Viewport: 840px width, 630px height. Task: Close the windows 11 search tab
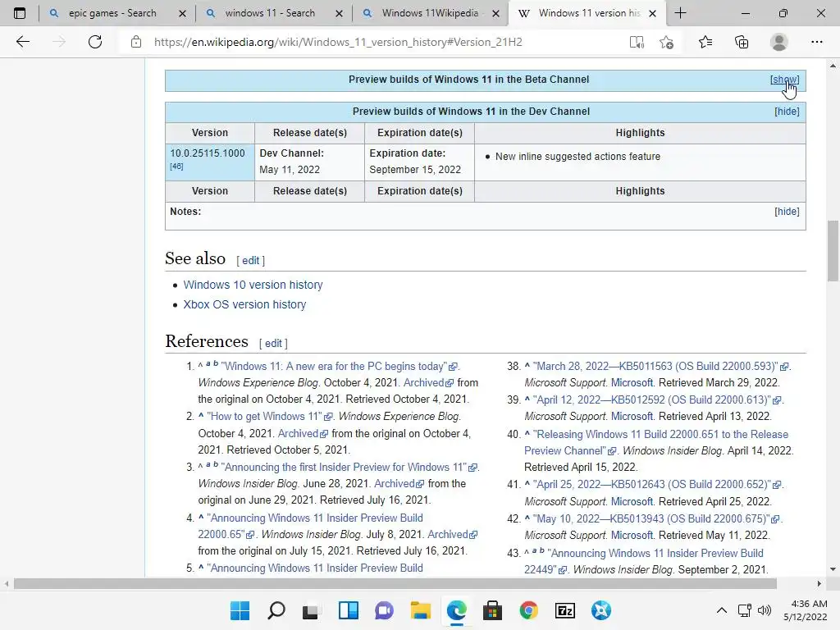pos(339,13)
